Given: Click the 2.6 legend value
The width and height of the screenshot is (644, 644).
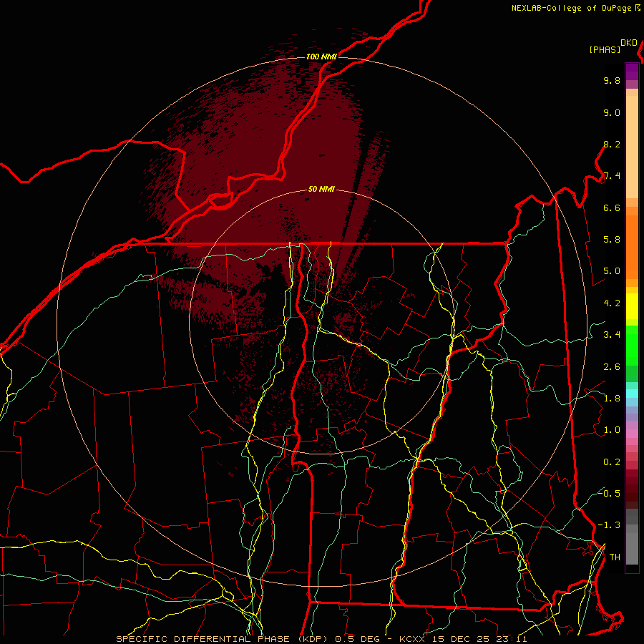Looking at the screenshot, I should click(x=612, y=366).
